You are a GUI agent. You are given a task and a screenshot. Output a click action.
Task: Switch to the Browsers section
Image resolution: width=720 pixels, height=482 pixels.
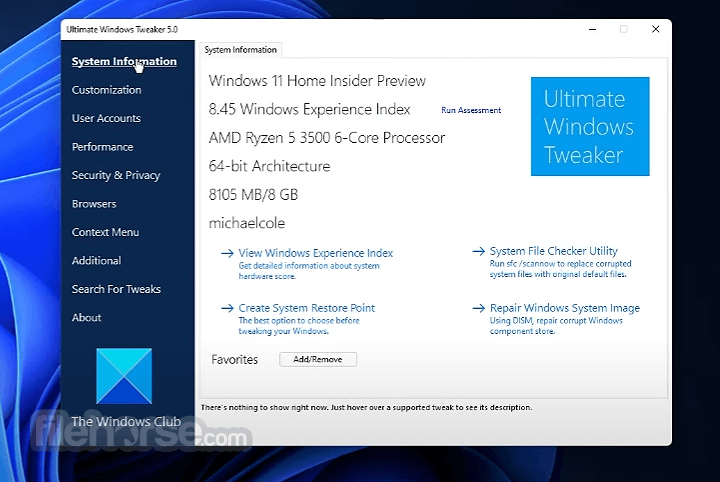(x=94, y=204)
